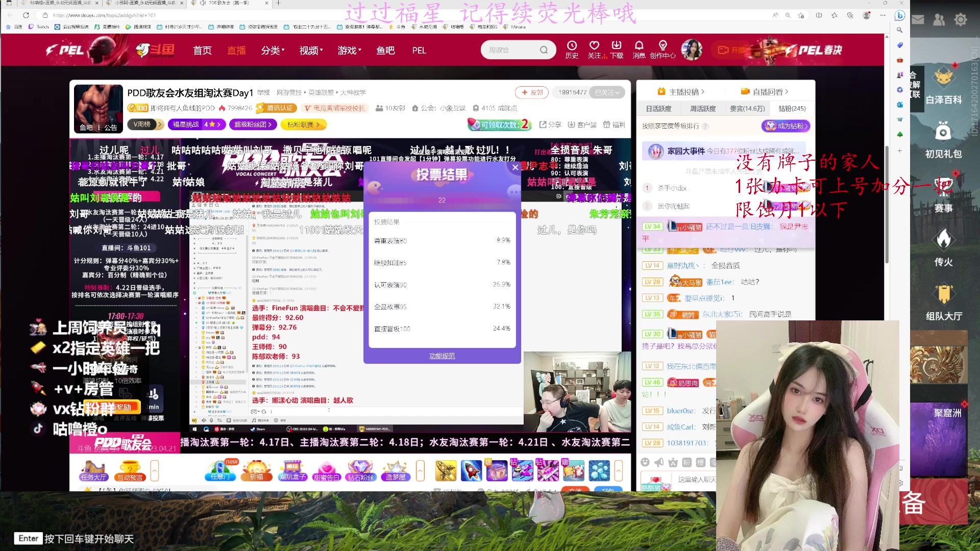The image size is (980, 551).
Task: Click the 祈福 blessing gift icon
Action: [256, 469]
